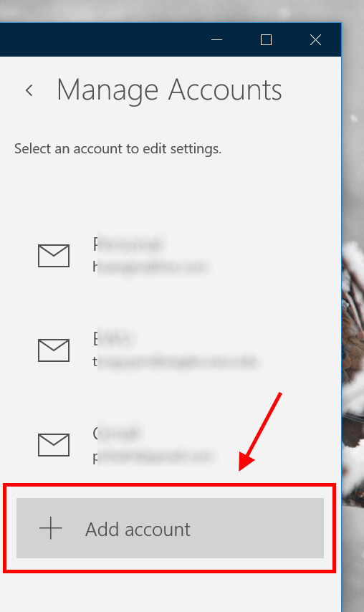The height and width of the screenshot is (612, 364).
Task: Click the envelope icon of the third account
Action: pos(54,444)
